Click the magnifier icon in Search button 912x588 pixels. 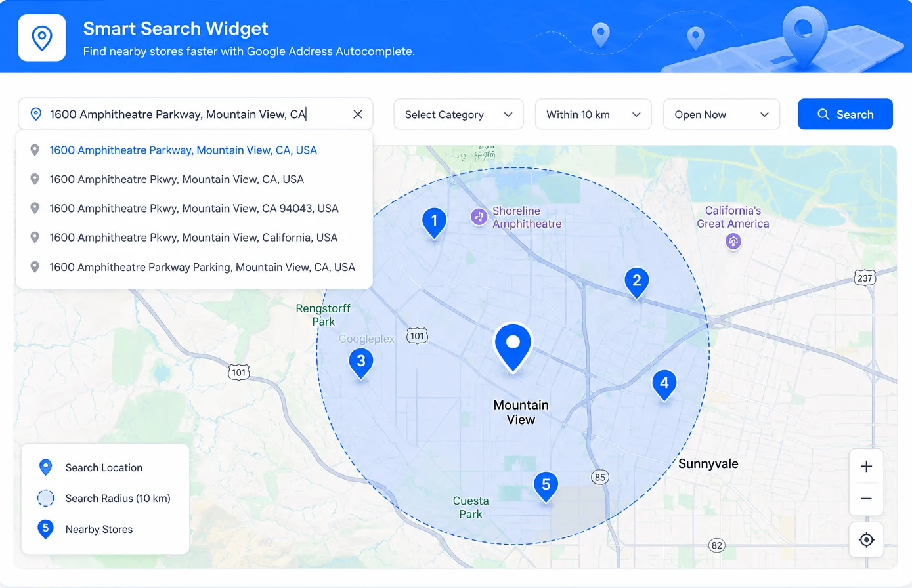pos(823,114)
